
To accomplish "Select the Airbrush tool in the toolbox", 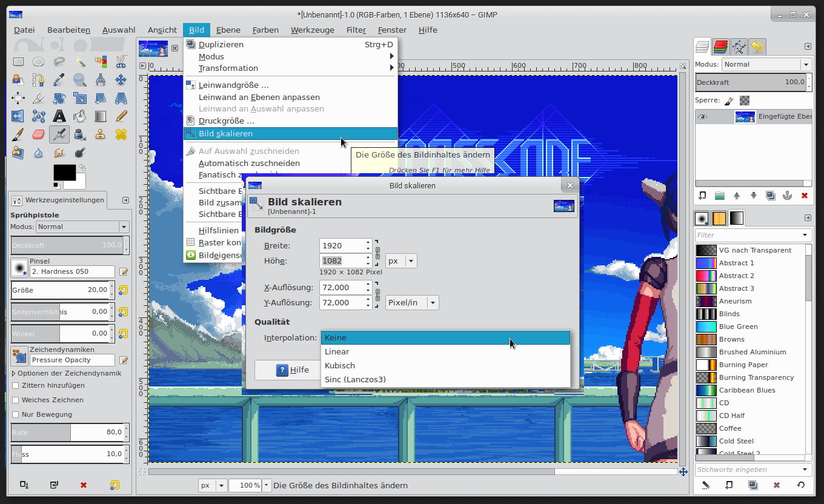I will [x=59, y=134].
